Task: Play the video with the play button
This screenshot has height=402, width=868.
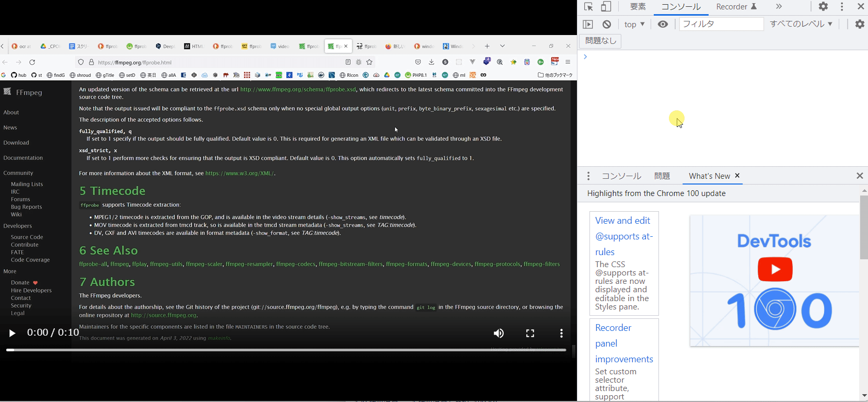Action: point(12,333)
